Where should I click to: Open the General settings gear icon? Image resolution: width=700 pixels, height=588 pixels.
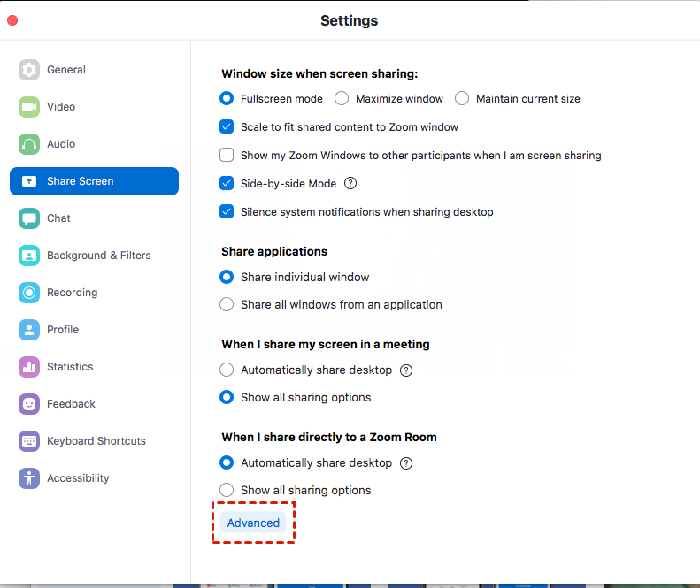point(29,70)
